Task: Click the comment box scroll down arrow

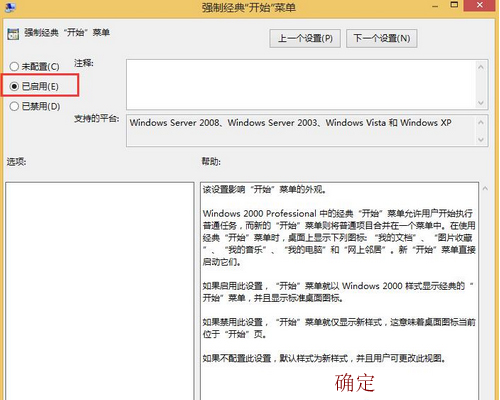Action: tap(481, 103)
